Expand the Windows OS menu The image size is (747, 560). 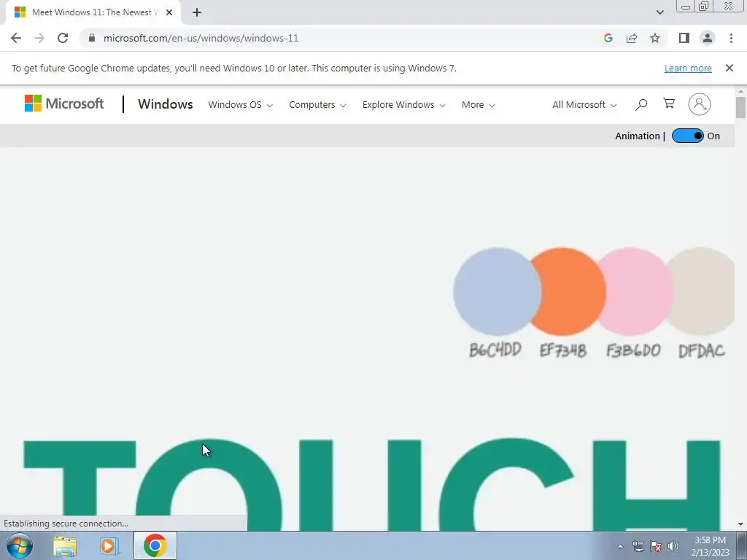pos(241,105)
